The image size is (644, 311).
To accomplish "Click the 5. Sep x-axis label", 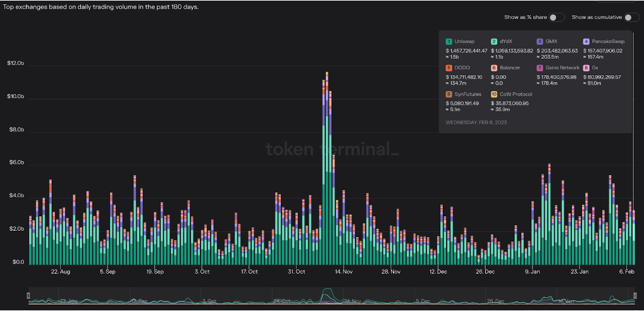I will pos(107,272).
